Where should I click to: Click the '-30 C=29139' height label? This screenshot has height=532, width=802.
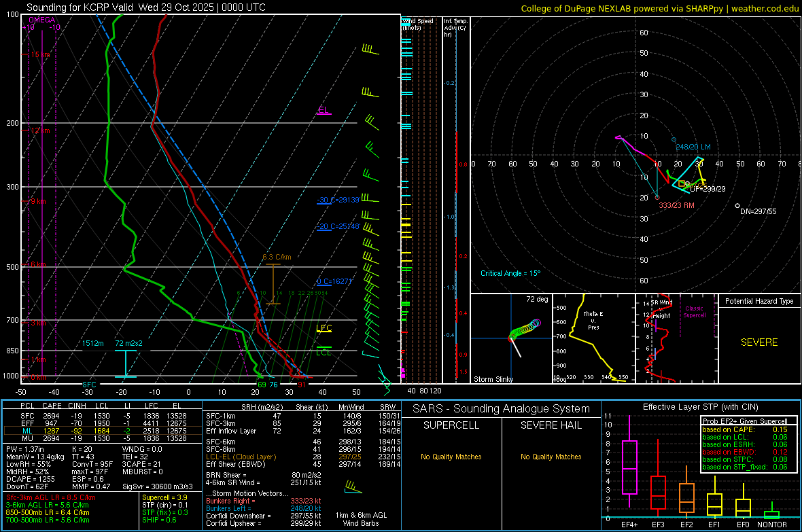pos(338,200)
